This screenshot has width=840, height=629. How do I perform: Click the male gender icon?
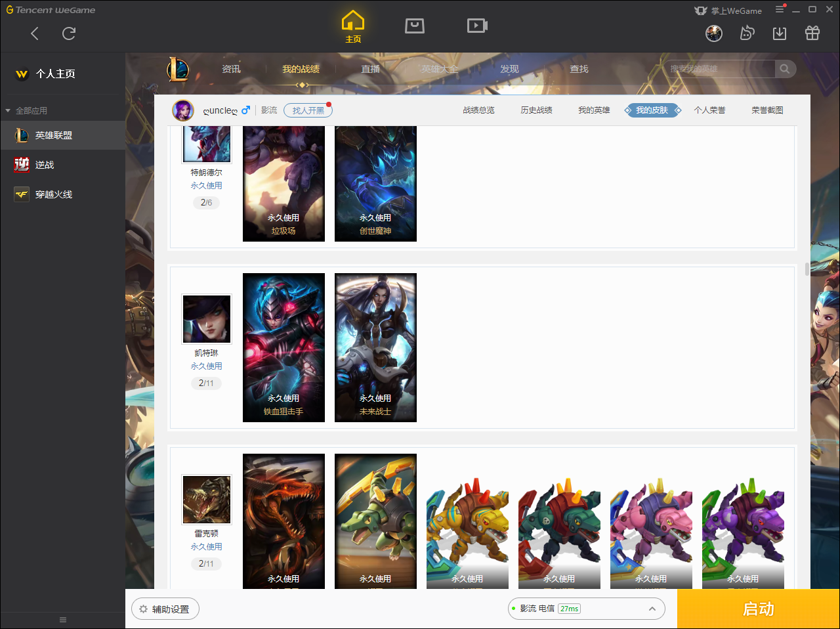pyautogui.click(x=245, y=110)
